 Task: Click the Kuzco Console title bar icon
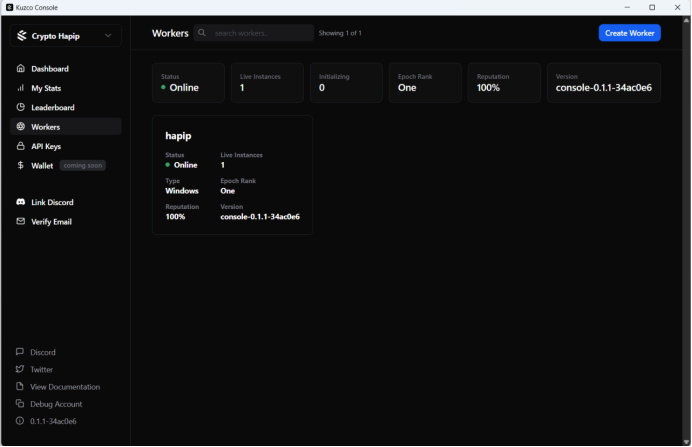pos(9,8)
